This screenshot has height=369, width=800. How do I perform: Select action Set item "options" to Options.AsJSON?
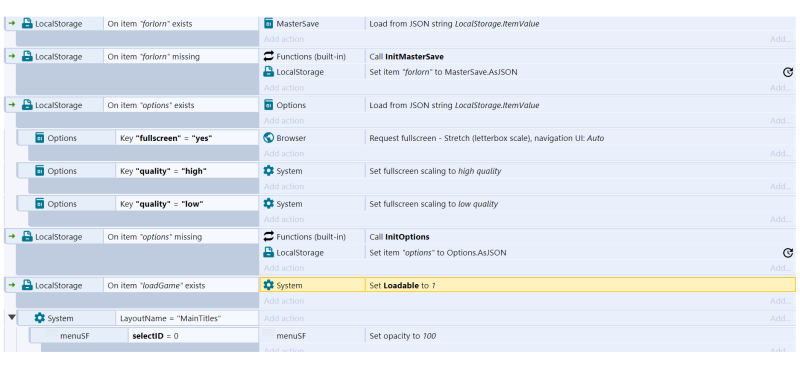click(580, 253)
